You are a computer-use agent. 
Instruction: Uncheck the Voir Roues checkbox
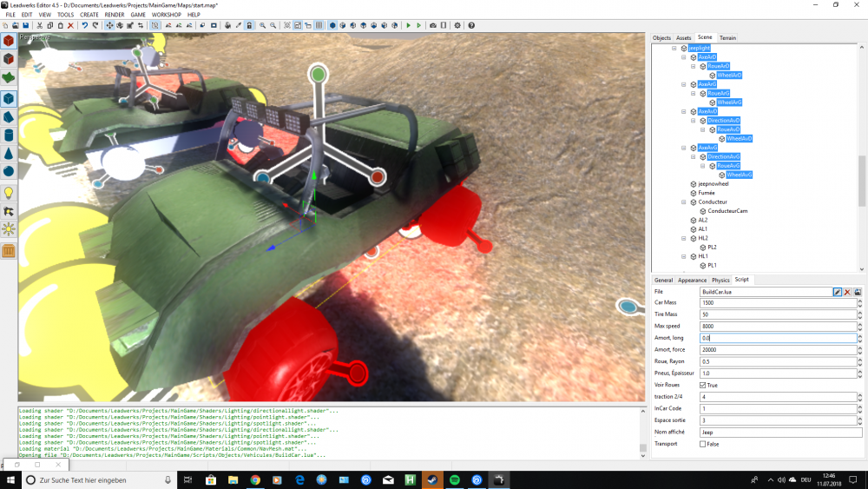(703, 385)
